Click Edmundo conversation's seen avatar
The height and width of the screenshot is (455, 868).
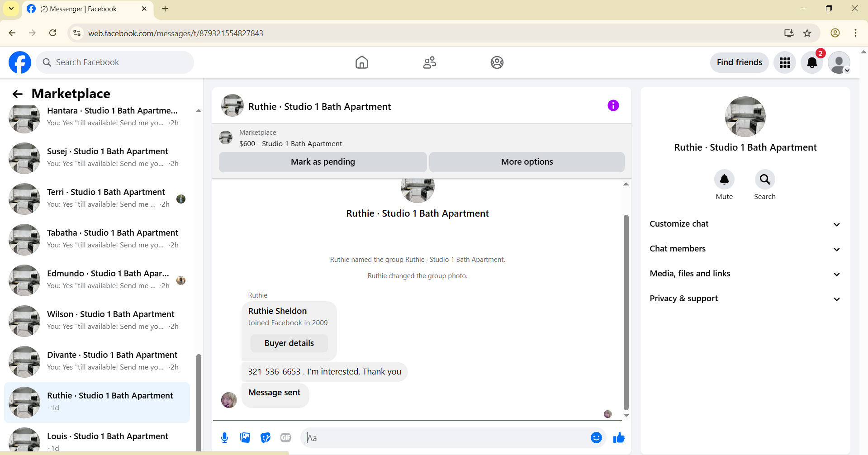(181, 280)
